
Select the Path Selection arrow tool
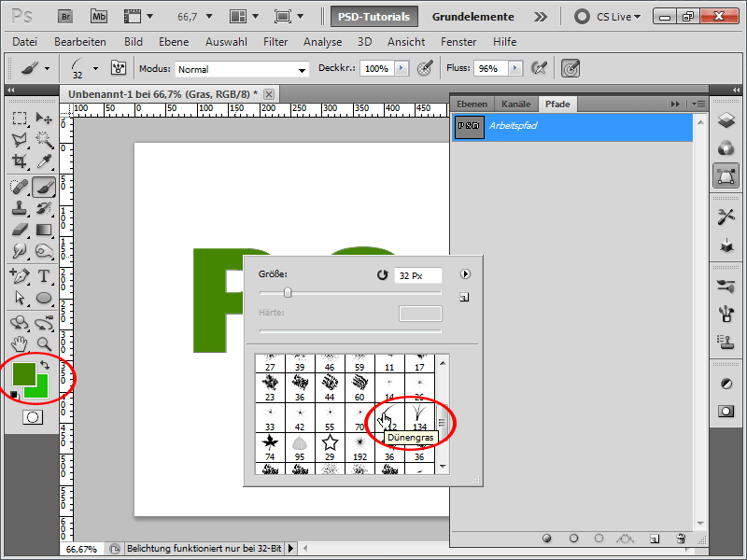click(x=20, y=298)
